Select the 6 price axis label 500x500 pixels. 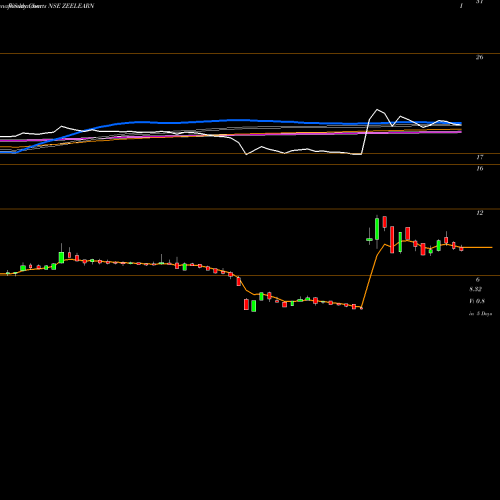pos(478,279)
